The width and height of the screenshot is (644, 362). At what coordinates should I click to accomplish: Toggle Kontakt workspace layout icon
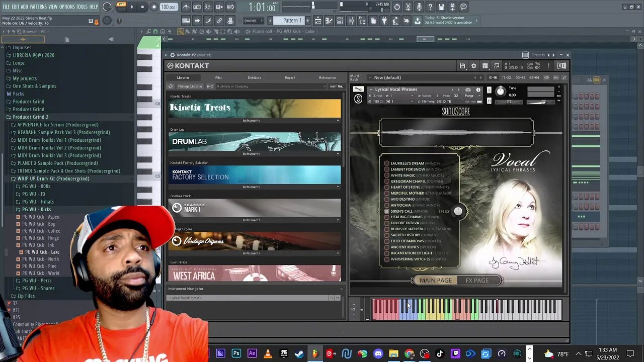point(485,66)
